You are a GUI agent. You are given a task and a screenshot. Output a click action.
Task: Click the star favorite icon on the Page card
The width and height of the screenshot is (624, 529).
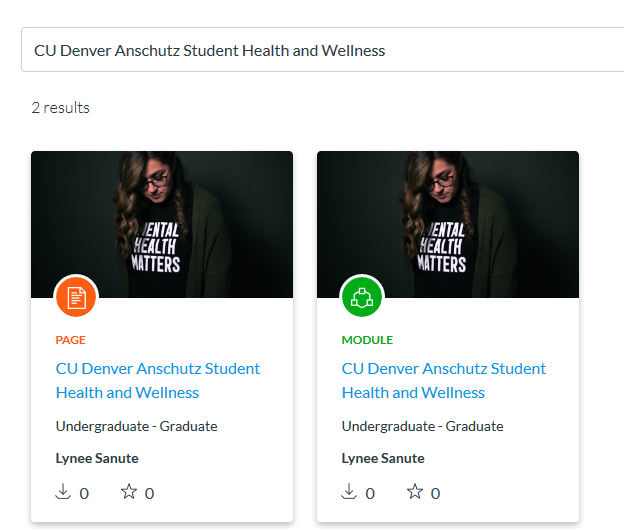click(129, 491)
